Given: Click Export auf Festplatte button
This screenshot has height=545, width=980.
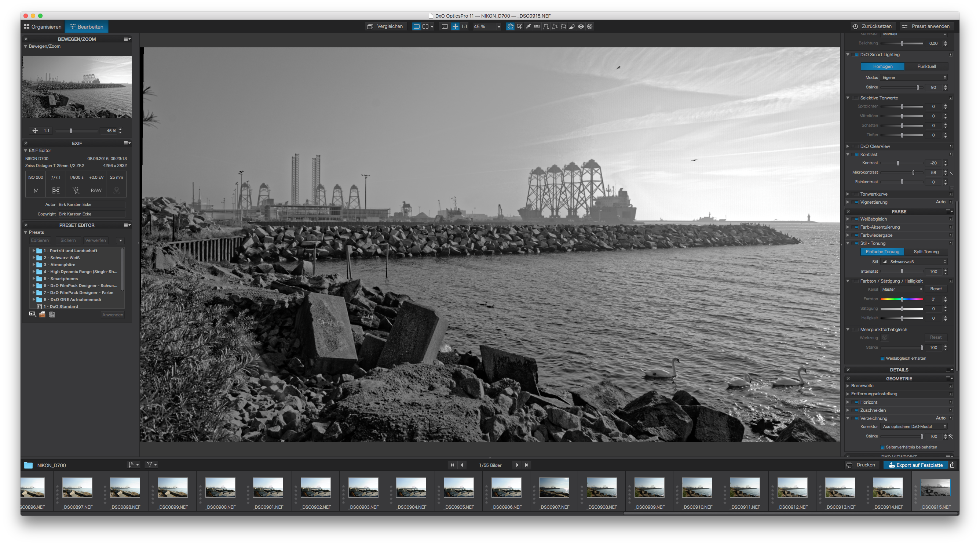Looking at the screenshot, I should [915, 465].
